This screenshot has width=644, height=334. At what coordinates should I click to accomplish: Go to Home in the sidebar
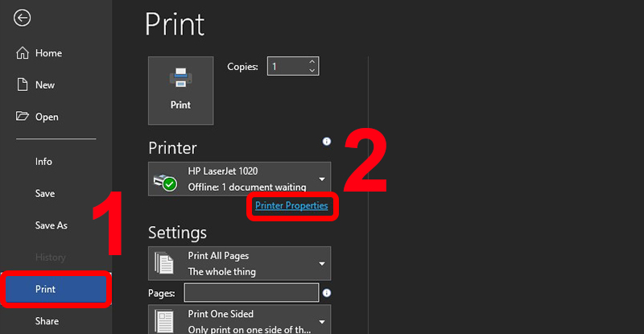tap(48, 53)
